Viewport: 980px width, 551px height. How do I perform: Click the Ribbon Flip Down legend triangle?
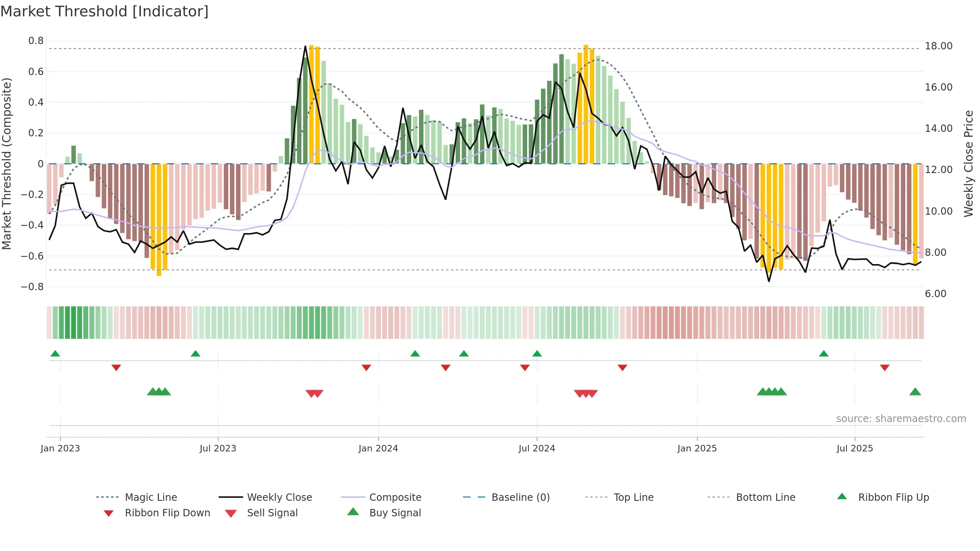coord(108,513)
